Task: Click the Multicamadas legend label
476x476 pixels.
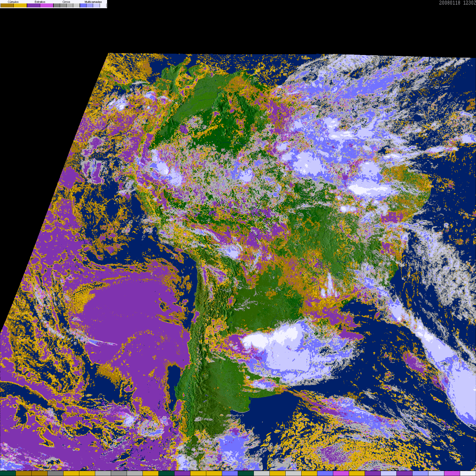Action: coord(93,2)
